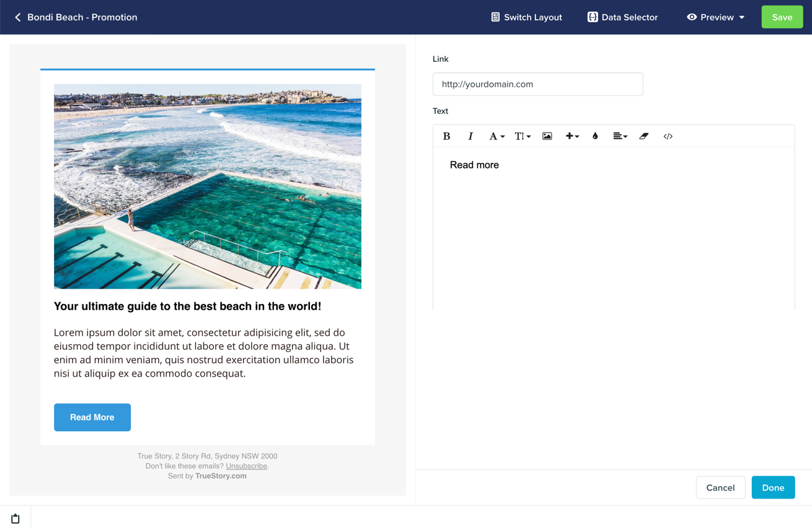Cancel the button edits

pyautogui.click(x=720, y=487)
